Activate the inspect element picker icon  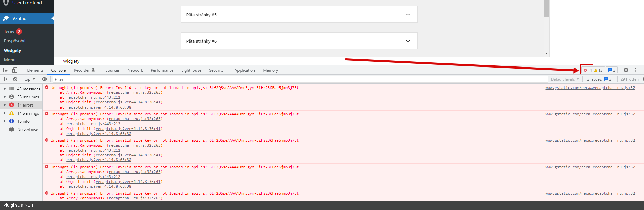tap(6, 70)
